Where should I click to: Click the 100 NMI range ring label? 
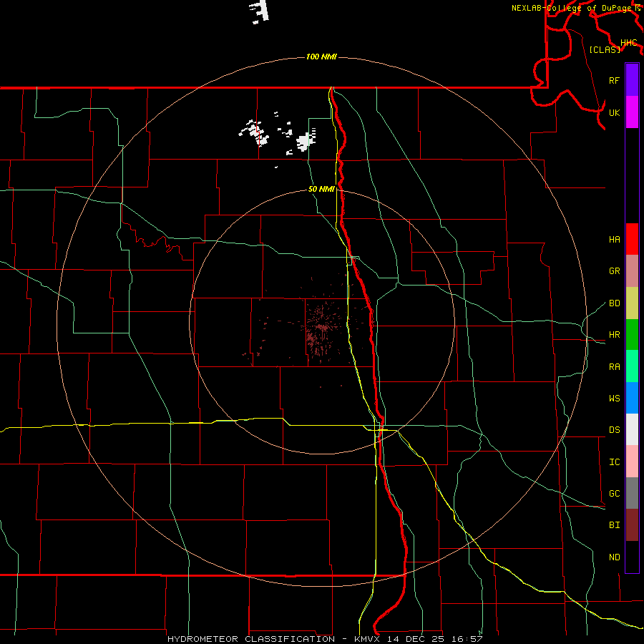321,57
